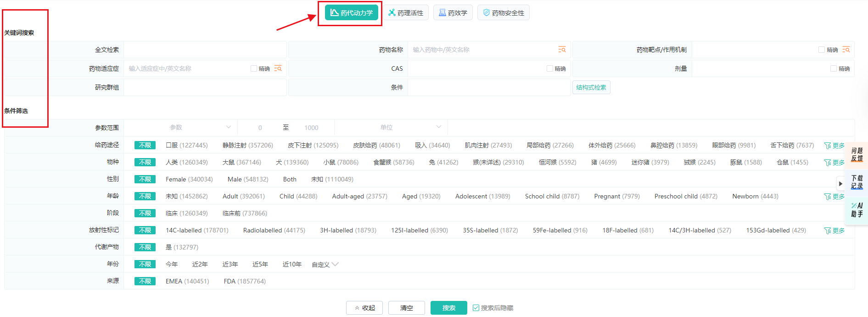868x317 pixels.
Task: Click the 搜索 button
Action: [449, 308]
